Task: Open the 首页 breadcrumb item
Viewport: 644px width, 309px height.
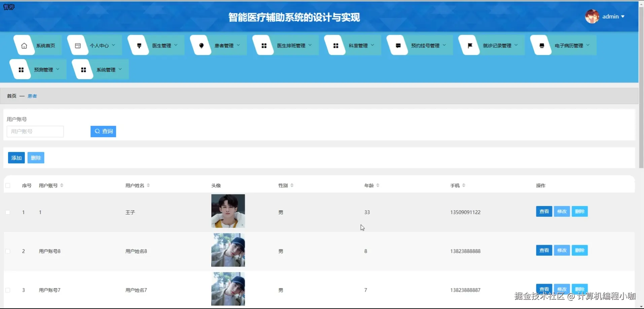Action: pos(11,96)
